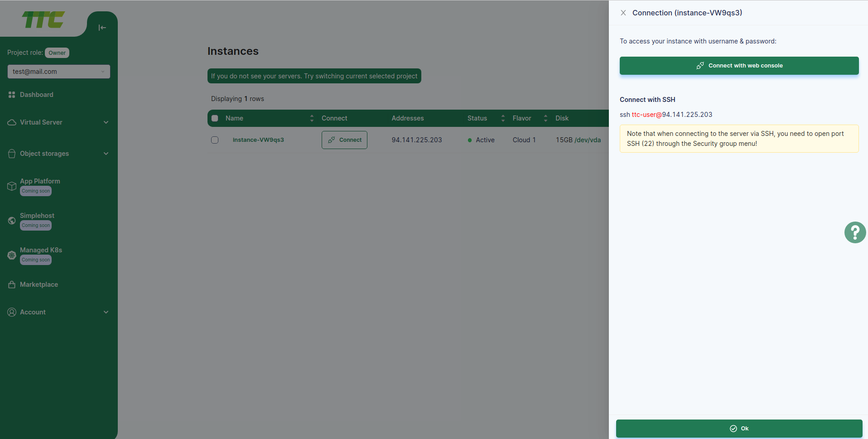Click the Addresses column header
Image resolution: width=868 pixels, height=439 pixels.
tap(408, 118)
